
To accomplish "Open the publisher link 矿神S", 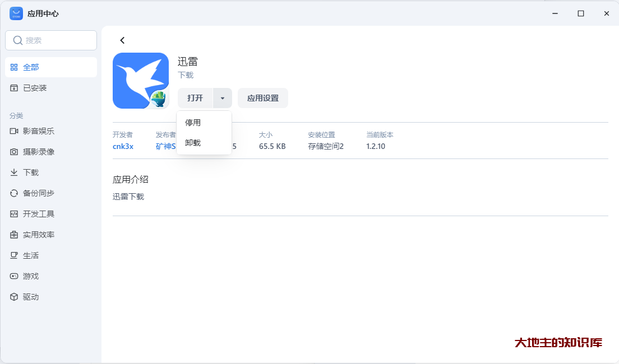I will (x=166, y=146).
